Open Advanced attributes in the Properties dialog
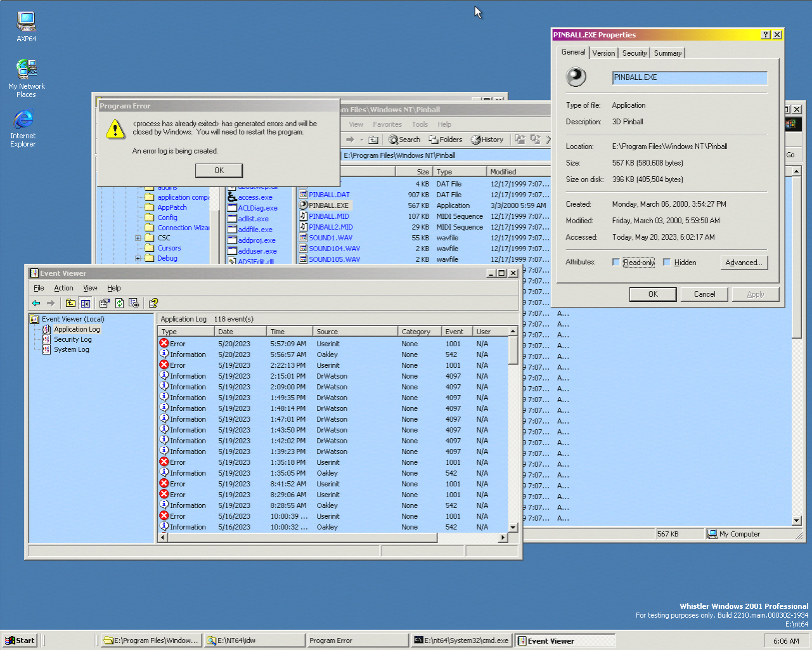Screen dimensions: 812x650 [744, 262]
